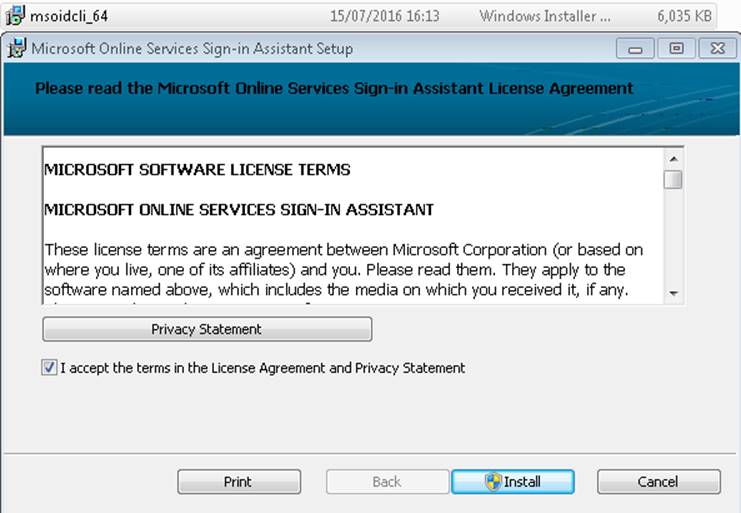Start installation with the Install button
The width and height of the screenshot is (741, 513).
click(x=513, y=482)
